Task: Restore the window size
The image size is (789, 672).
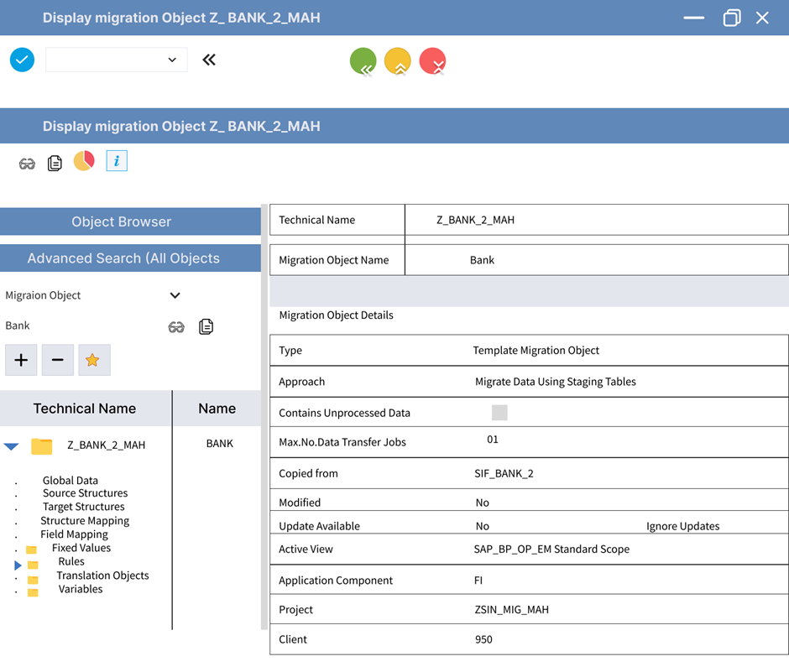Action: pyautogui.click(x=732, y=18)
